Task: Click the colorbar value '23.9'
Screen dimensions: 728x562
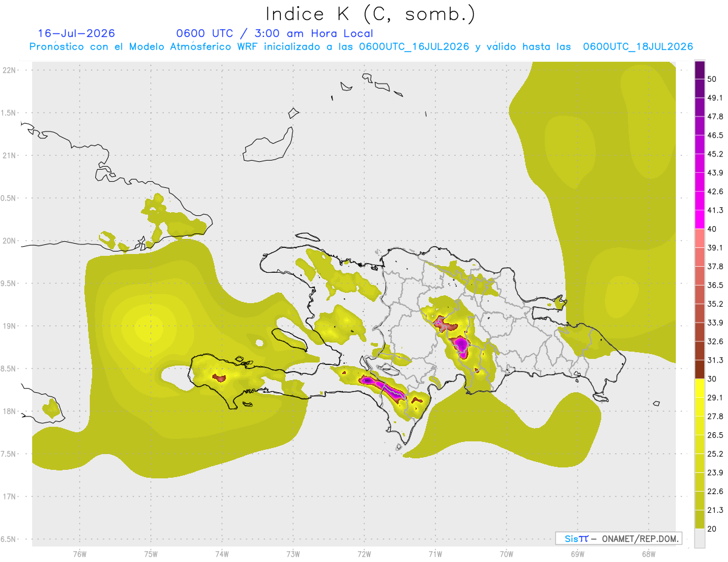Action: (715, 473)
